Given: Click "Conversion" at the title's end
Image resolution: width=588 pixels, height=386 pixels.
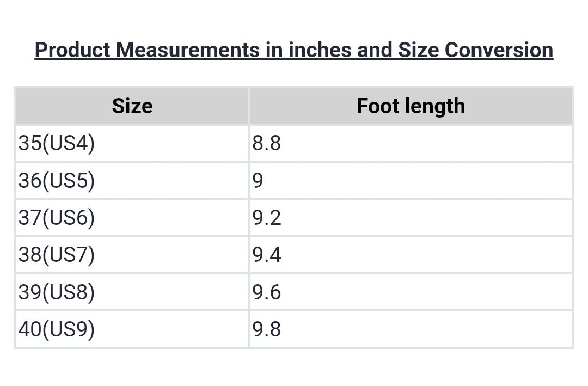Looking at the screenshot, I should (x=499, y=50).
